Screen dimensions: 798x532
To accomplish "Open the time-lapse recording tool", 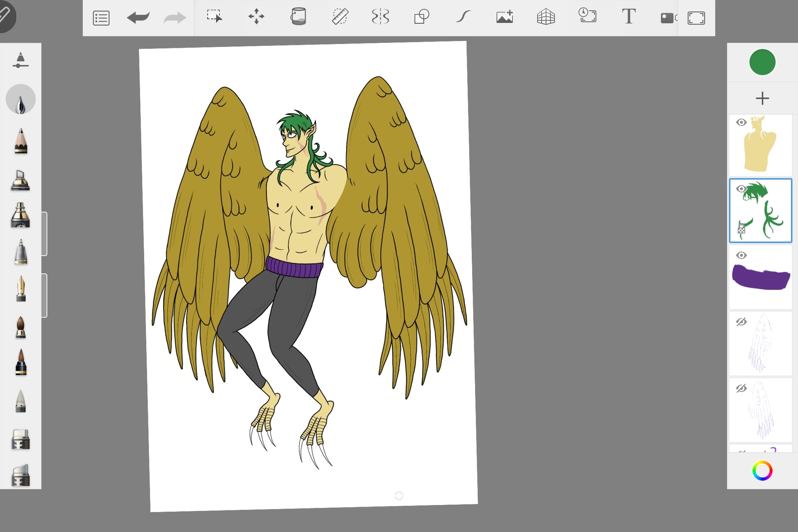I will point(587,15).
